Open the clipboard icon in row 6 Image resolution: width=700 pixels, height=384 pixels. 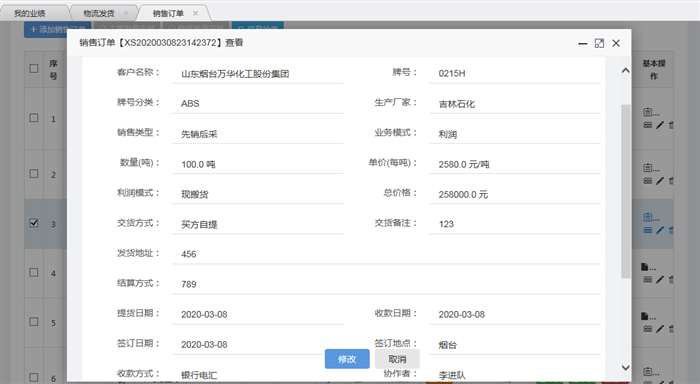click(648, 371)
